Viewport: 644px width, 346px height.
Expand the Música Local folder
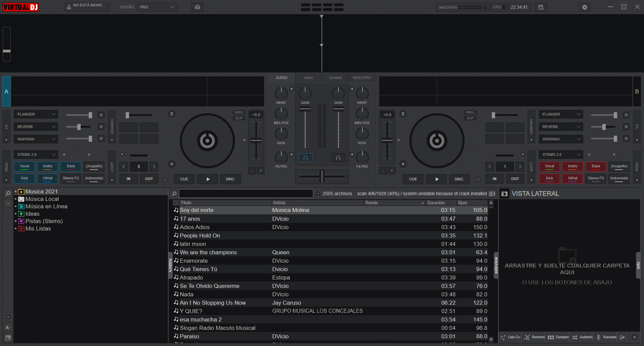coord(15,199)
